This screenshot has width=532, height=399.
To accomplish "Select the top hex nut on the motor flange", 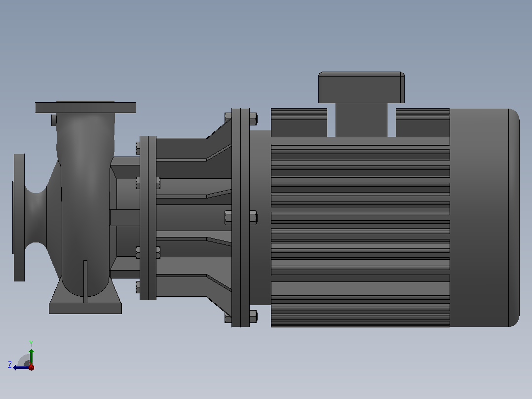I will click(x=253, y=119).
